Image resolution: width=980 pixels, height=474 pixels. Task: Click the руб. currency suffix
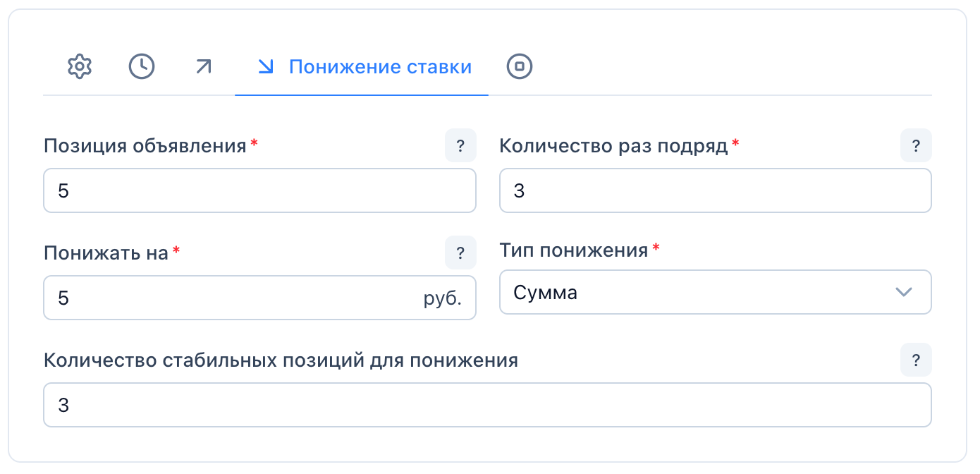pyautogui.click(x=442, y=298)
